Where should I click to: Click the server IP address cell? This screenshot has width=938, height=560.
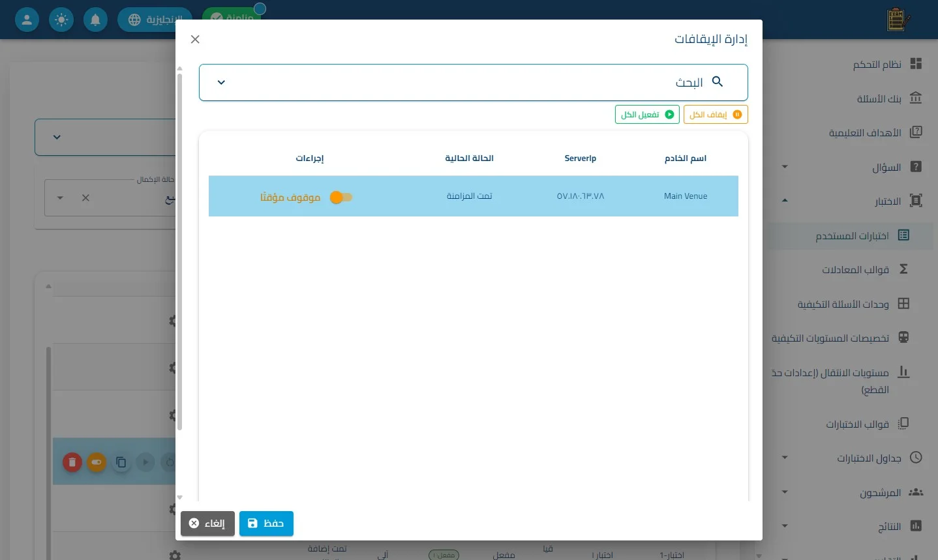(x=581, y=196)
